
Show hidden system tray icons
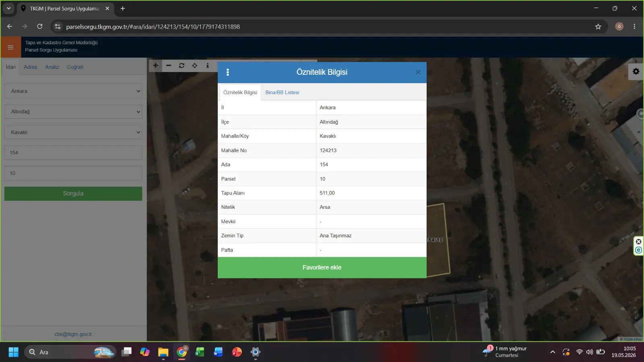point(553,352)
